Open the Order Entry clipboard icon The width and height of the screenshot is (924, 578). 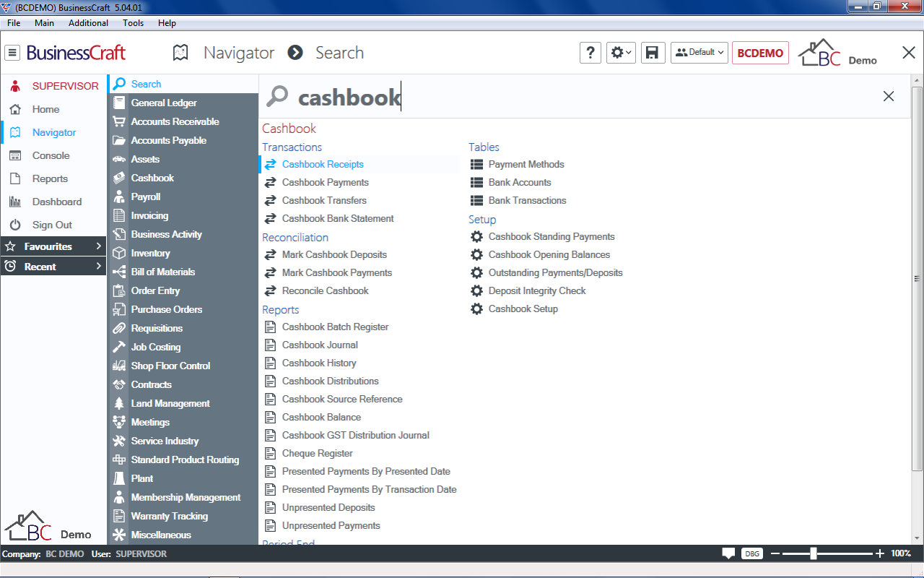[119, 290]
